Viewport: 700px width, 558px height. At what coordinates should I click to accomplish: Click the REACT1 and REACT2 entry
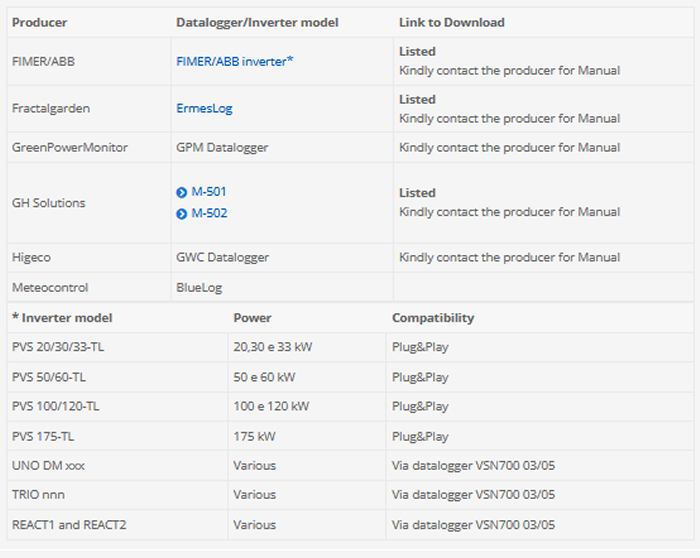(x=69, y=524)
